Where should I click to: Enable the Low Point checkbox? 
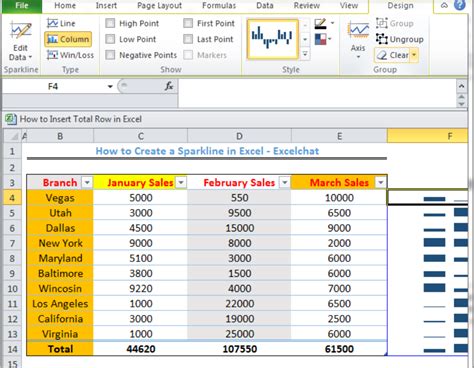110,39
